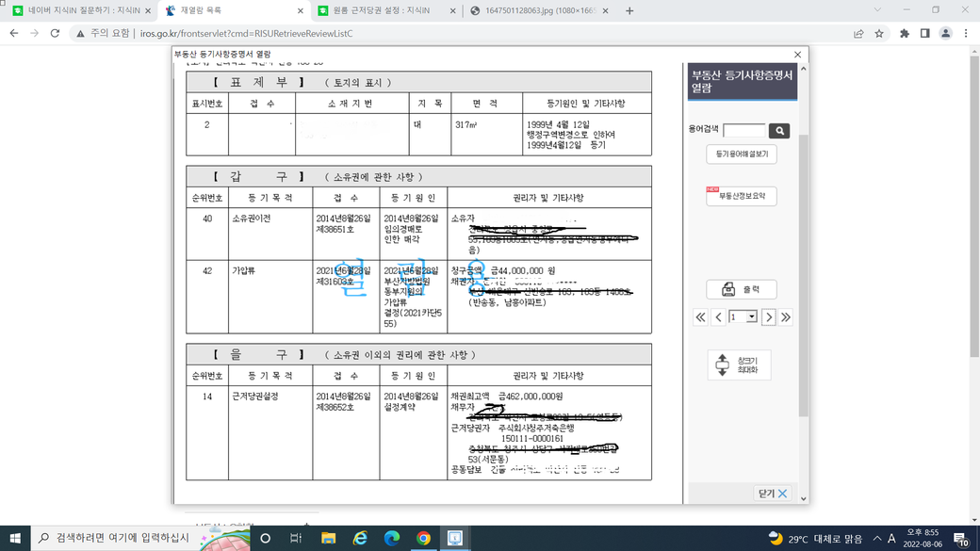This screenshot has height=551, width=980.
Task: Open Chrome from the Windows taskbar
Action: point(423,539)
